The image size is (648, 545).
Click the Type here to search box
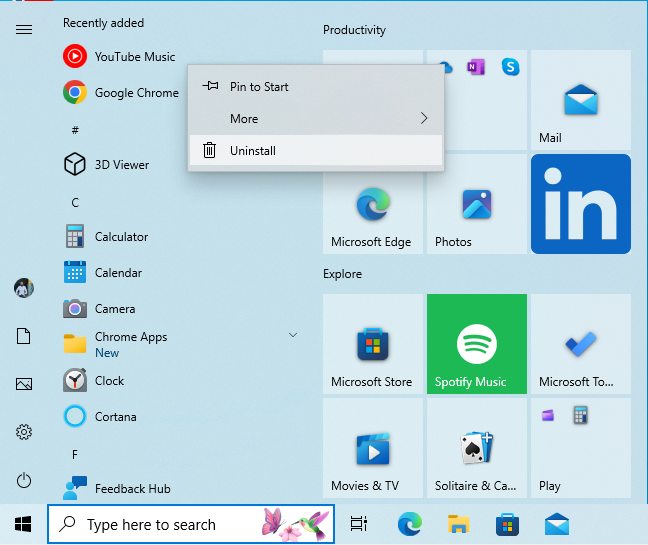click(x=191, y=524)
